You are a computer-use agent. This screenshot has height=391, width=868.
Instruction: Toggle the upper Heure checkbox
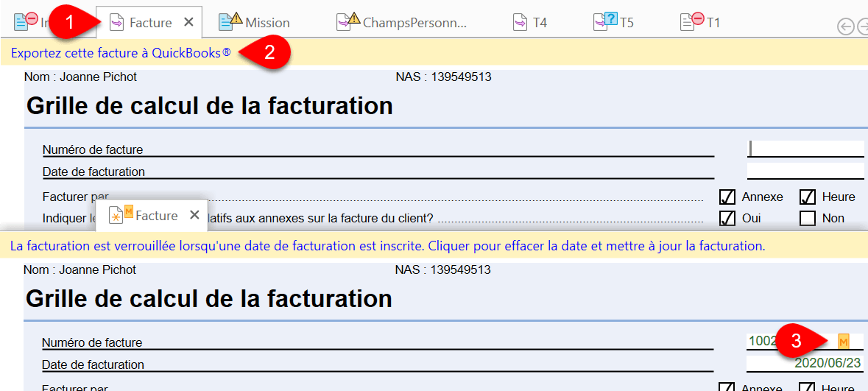(808, 197)
